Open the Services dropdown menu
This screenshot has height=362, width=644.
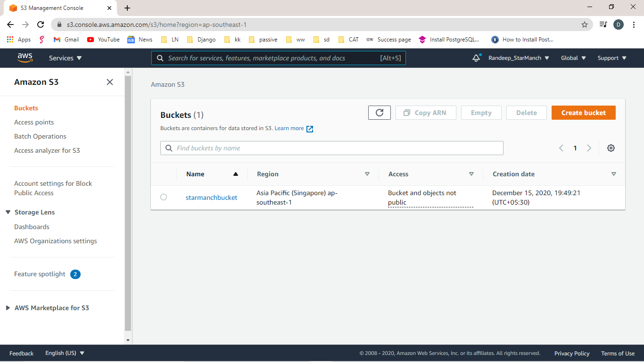[66, 58]
